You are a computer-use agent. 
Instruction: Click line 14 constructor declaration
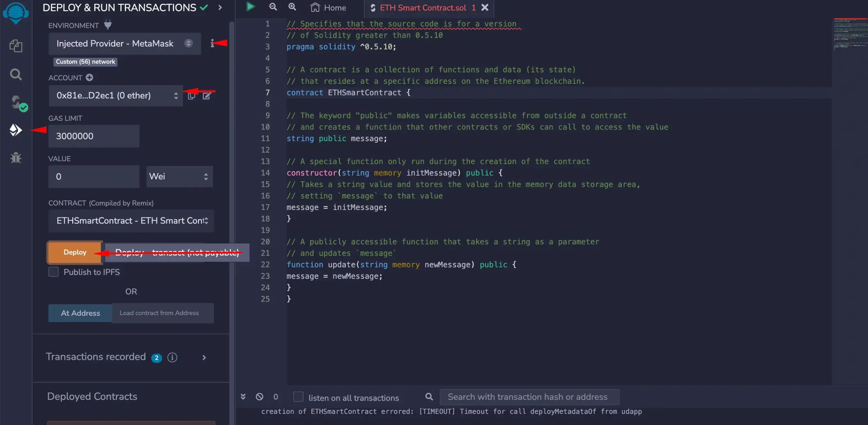[x=394, y=173]
